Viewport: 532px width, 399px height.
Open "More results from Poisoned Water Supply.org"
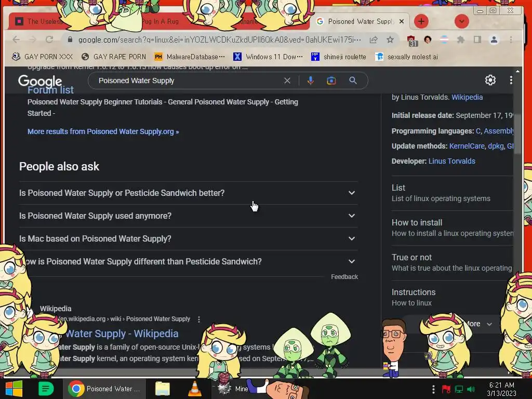[x=103, y=131]
